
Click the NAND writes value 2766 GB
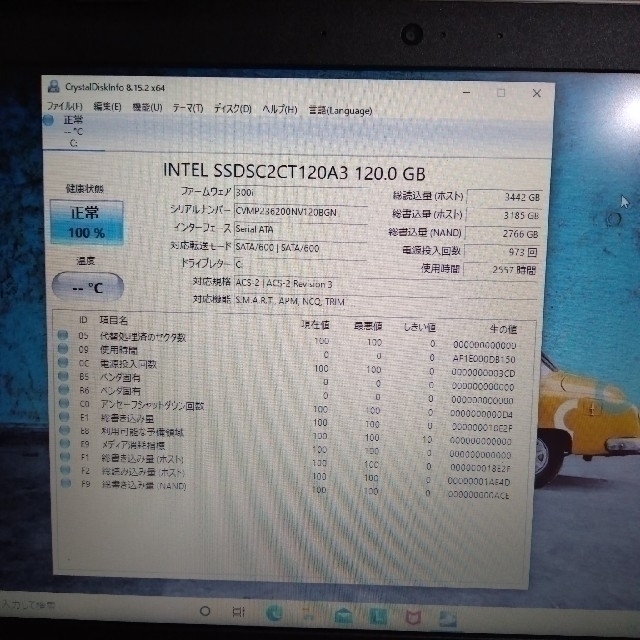click(503, 234)
